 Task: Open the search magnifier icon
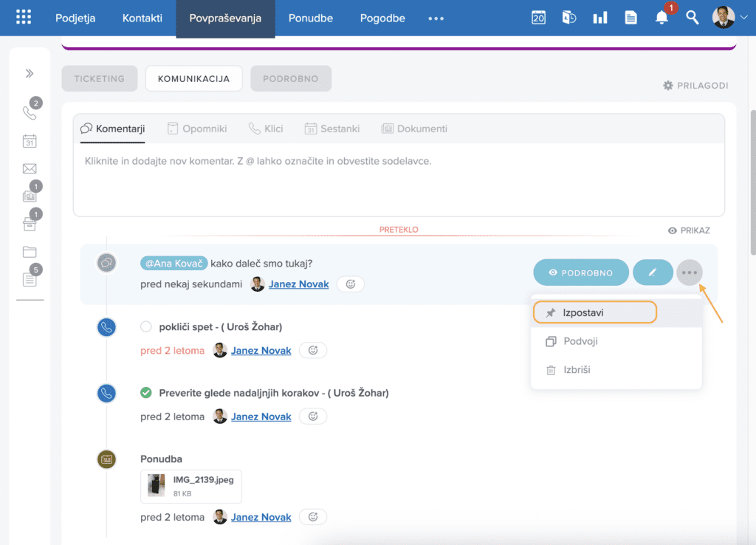pyautogui.click(x=692, y=18)
